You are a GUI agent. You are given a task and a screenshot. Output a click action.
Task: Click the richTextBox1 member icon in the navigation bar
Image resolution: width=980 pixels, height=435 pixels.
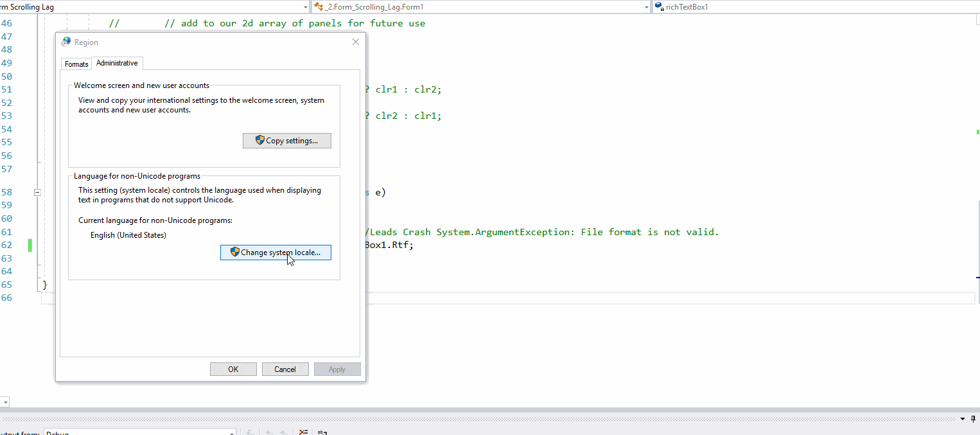(659, 7)
